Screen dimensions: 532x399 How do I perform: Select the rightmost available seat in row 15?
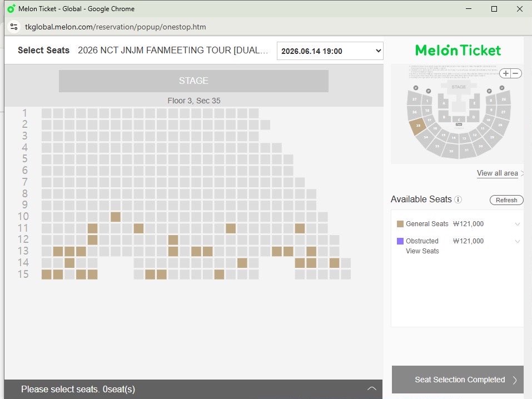pos(219,275)
